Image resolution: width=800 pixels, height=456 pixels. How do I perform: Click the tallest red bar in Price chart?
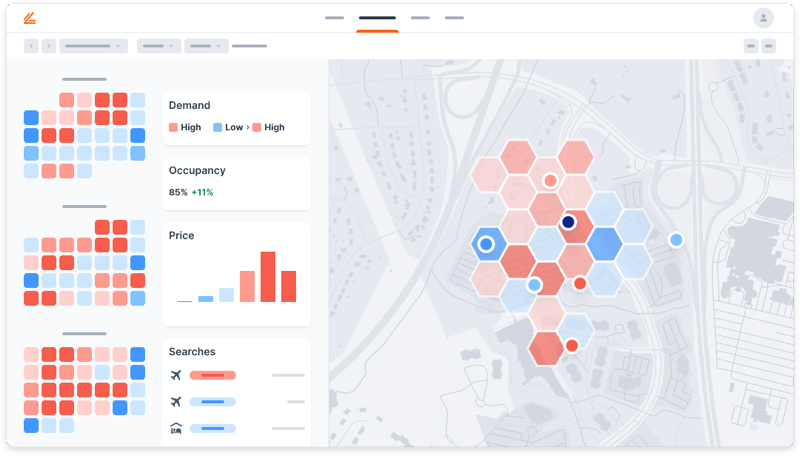(x=268, y=276)
